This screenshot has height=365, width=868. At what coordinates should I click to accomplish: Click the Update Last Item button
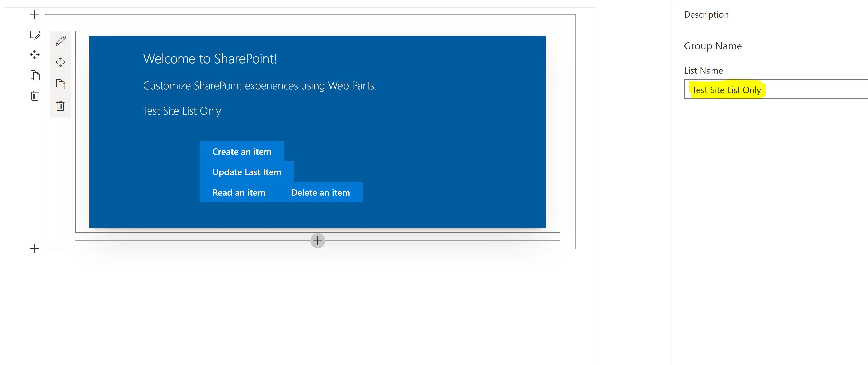[x=247, y=172]
